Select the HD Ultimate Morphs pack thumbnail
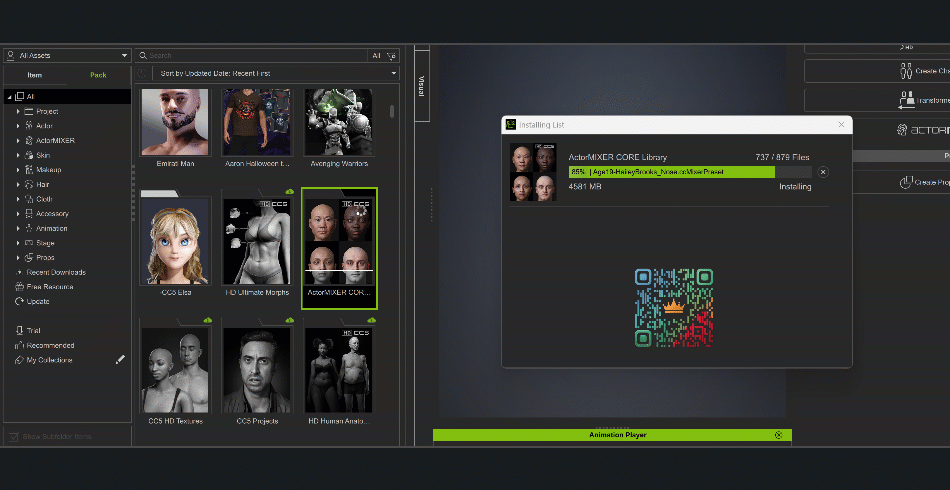 coord(257,241)
